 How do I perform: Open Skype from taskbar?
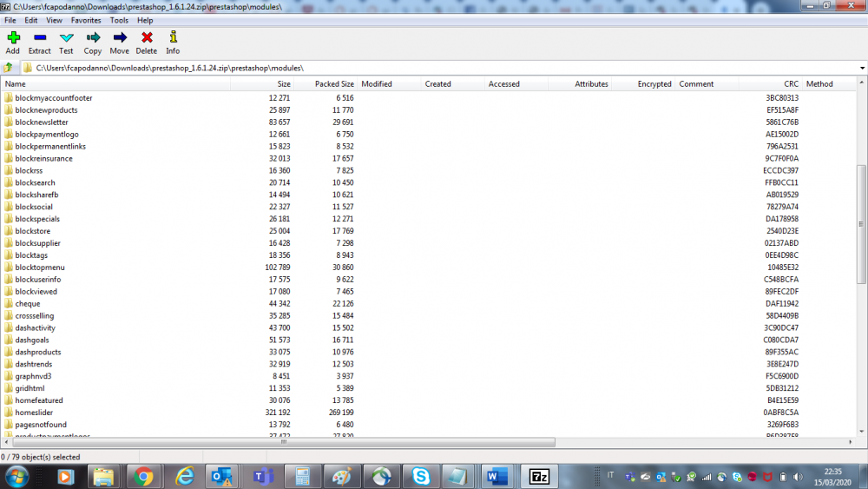coord(421,477)
